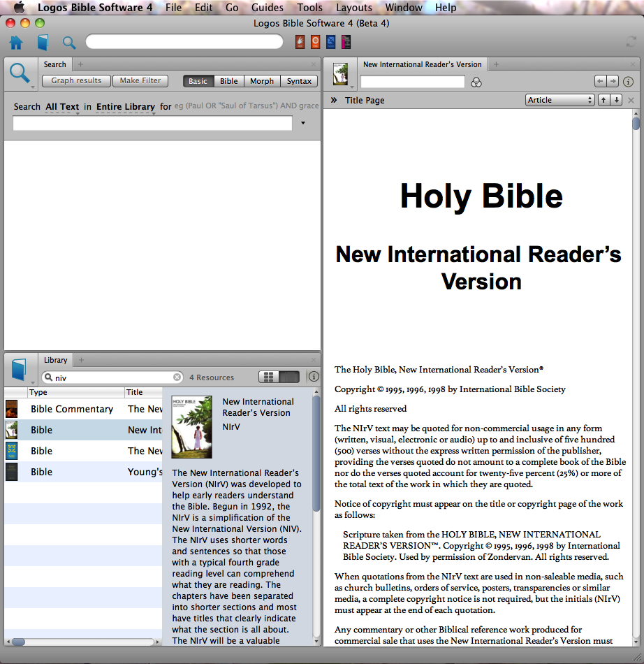Viewport: 644px width, 664px height.
Task: Open the Search panel's large magnifier menu icon
Action: [20, 73]
